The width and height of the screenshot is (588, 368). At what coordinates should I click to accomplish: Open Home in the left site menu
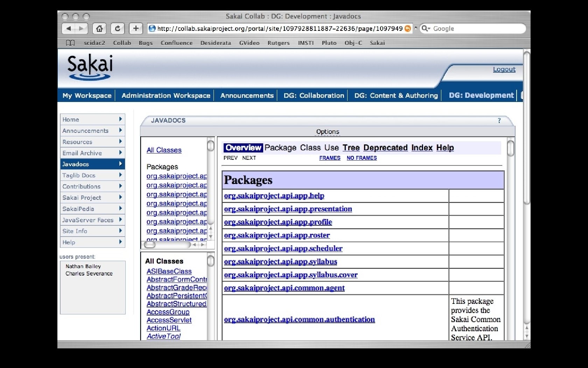92,120
